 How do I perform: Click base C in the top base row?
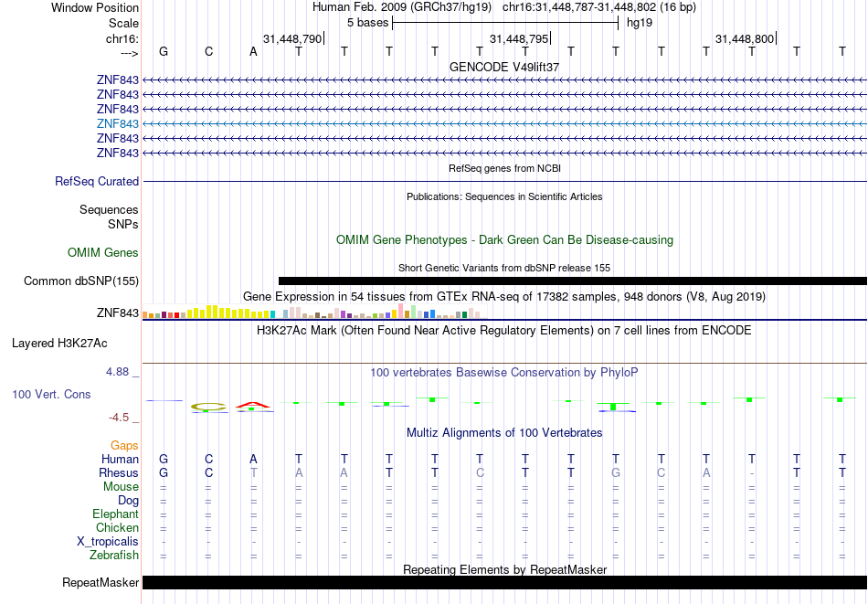(208, 51)
